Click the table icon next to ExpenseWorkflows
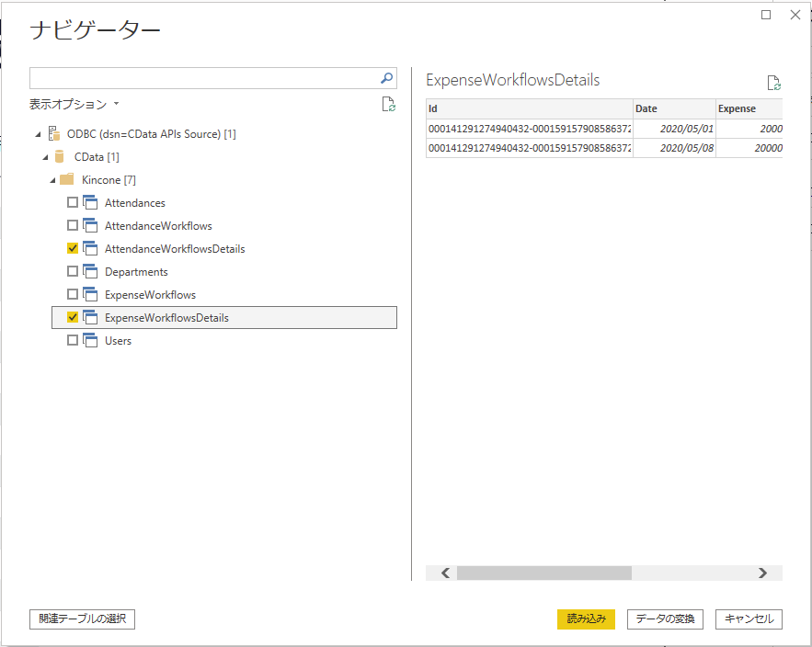Viewport: 812px width, 647px height. tap(90, 294)
